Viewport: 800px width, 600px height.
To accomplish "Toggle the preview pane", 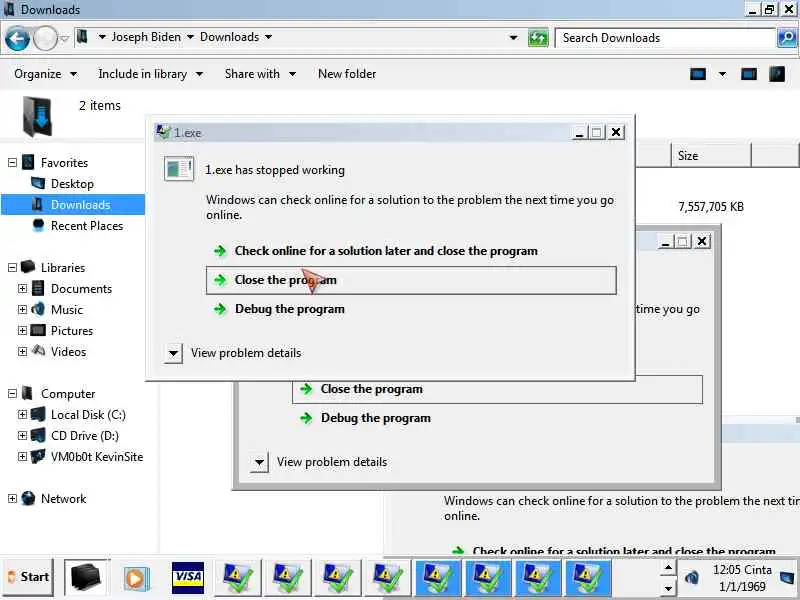I will 748,74.
